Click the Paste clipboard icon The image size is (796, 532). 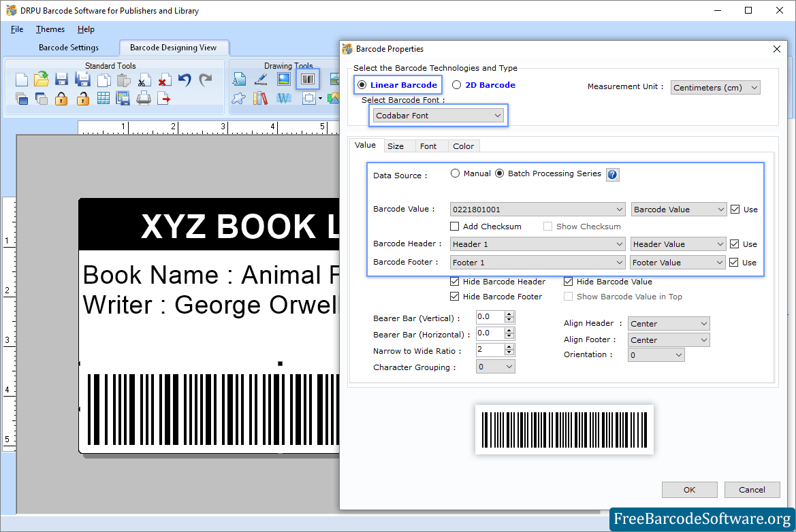123,80
